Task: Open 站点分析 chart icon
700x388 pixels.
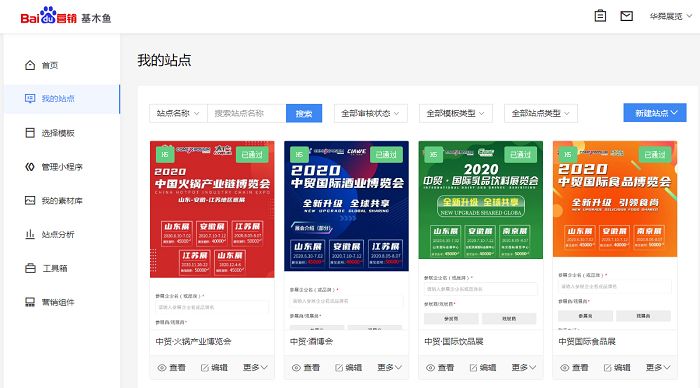Action: [x=30, y=234]
